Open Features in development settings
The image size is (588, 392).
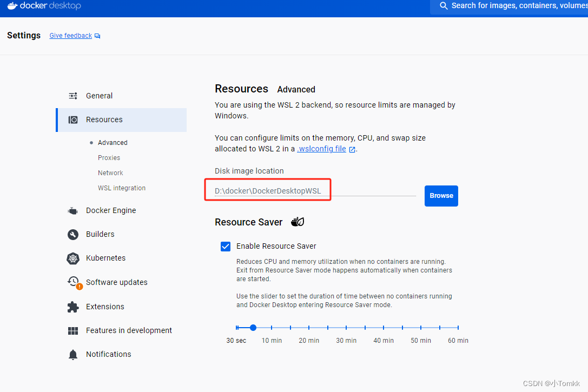click(x=121, y=330)
